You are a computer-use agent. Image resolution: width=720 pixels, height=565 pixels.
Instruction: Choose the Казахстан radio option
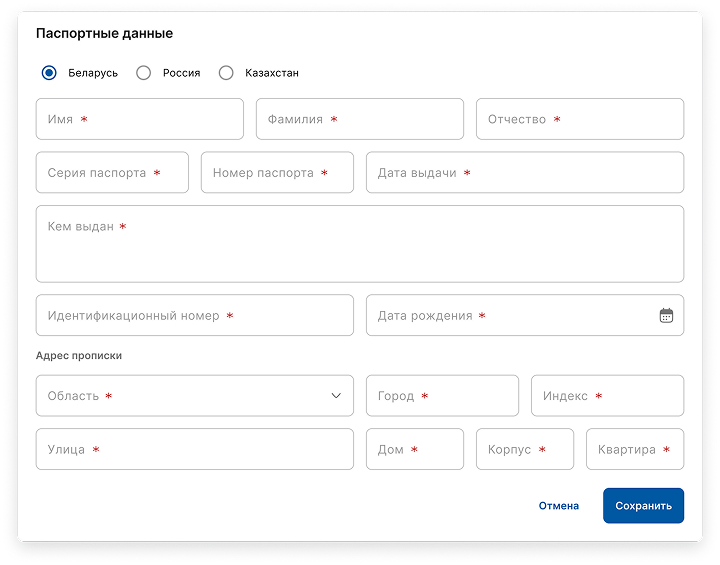[x=225, y=73]
